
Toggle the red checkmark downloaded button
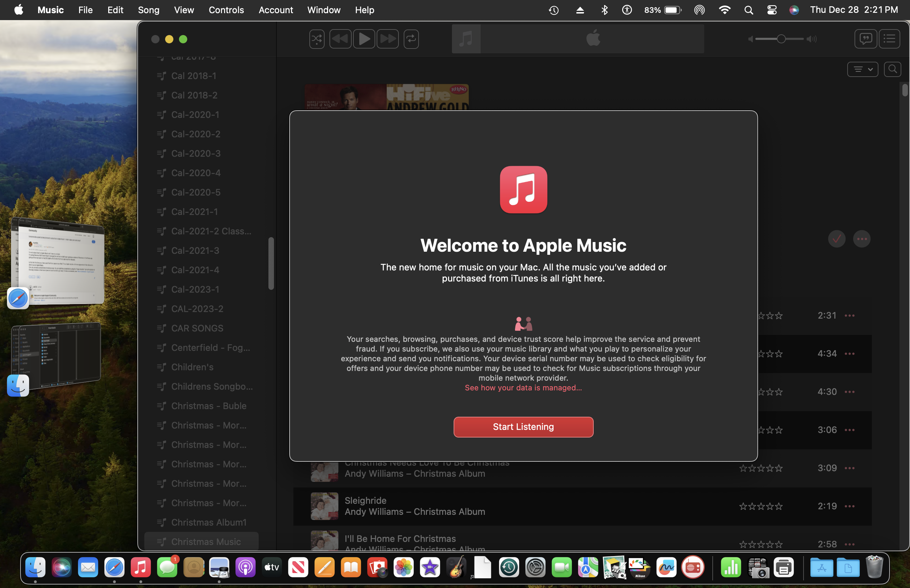(x=837, y=239)
